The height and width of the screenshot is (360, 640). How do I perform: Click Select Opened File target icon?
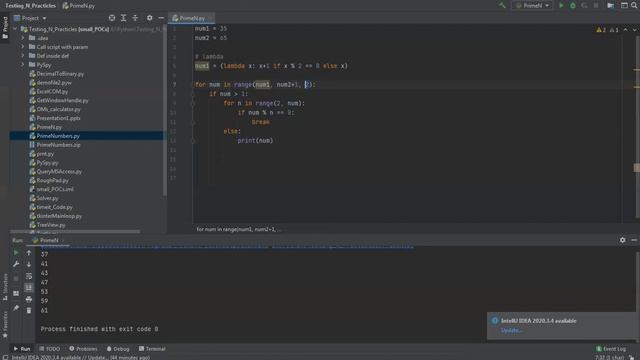[112, 18]
